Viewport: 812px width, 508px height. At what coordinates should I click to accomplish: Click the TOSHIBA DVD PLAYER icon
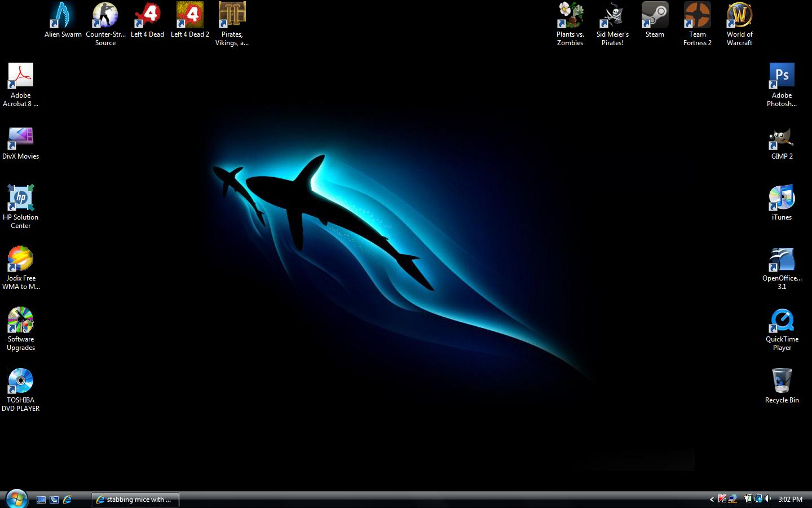(21, 381)
